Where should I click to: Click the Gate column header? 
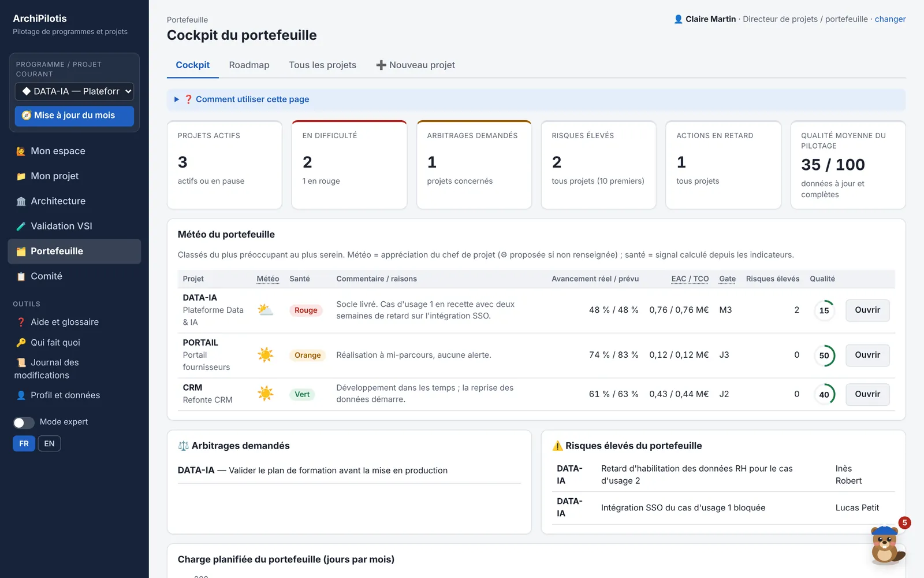point(727,279)
